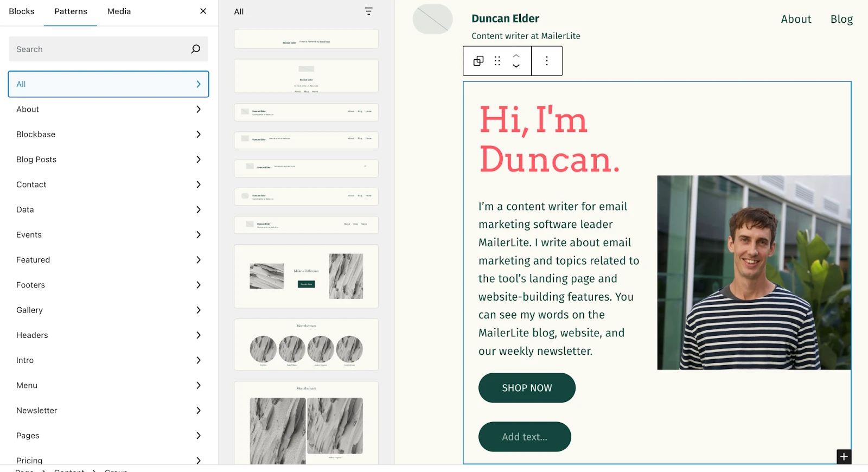Expand the Footers pattern category
This screenshot has width=868, height=472.
pyautogui.click(x=108, y=285)
